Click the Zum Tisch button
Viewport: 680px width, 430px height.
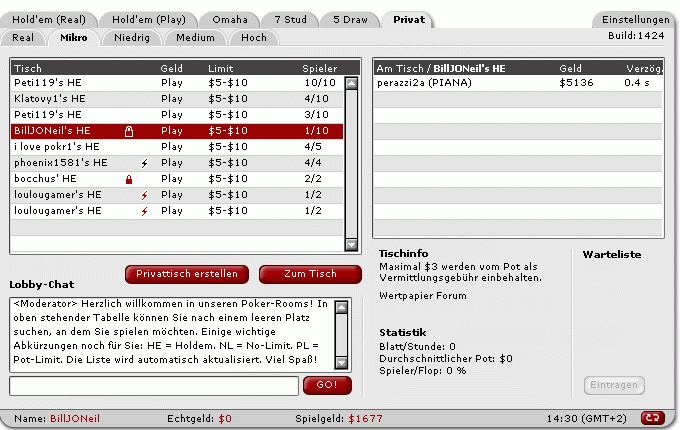click(310, 274)
